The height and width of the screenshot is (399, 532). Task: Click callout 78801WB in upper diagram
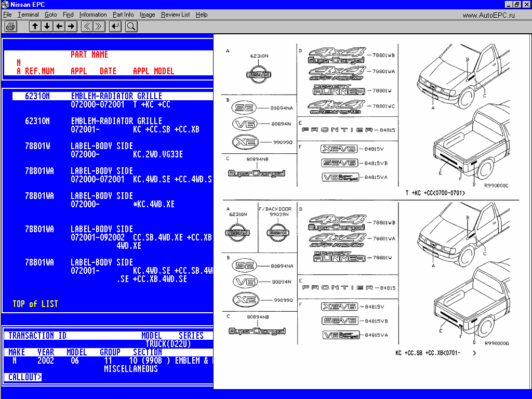[384, 55]
